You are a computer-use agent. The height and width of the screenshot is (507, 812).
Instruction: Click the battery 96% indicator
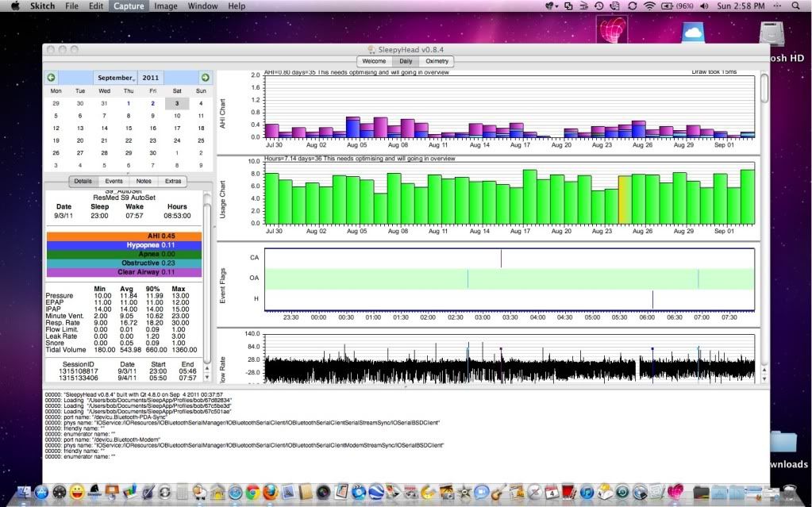[677, 6]
